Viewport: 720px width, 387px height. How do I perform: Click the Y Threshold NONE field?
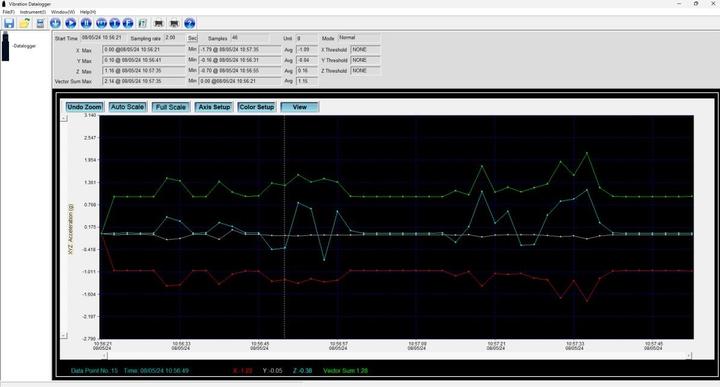[365, 60]
